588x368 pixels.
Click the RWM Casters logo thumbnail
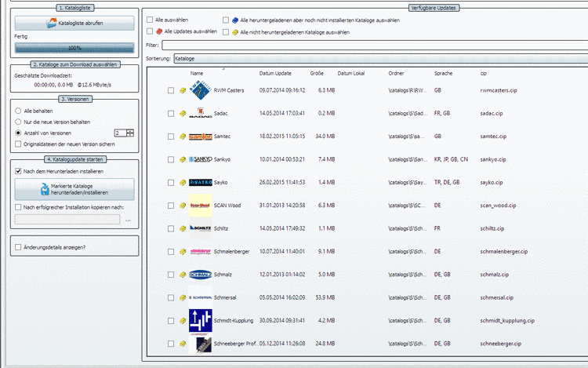200,90
